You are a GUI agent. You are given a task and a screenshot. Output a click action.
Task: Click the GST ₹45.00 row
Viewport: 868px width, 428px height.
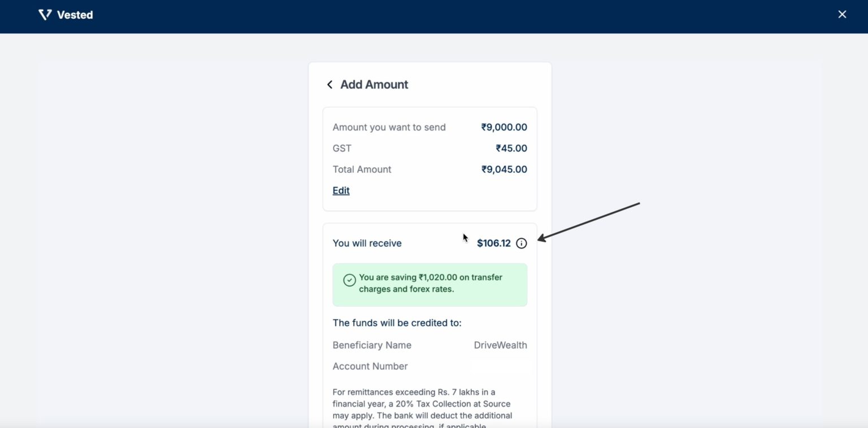pyautogui.click(x=429, y=148)
